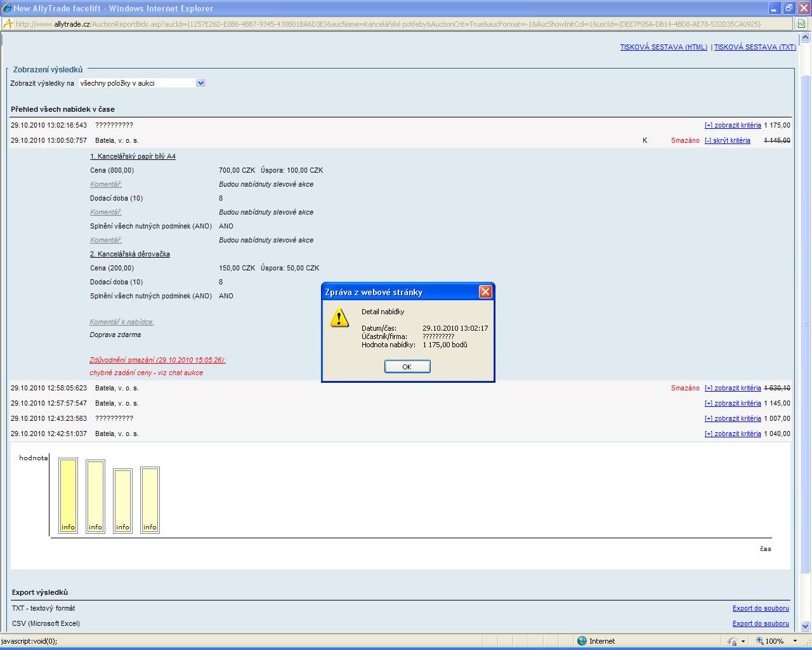Click the timestamp 29.10.2010 13:02:16:543
Viewport: 812px width, 650px height.
point(49,126)
